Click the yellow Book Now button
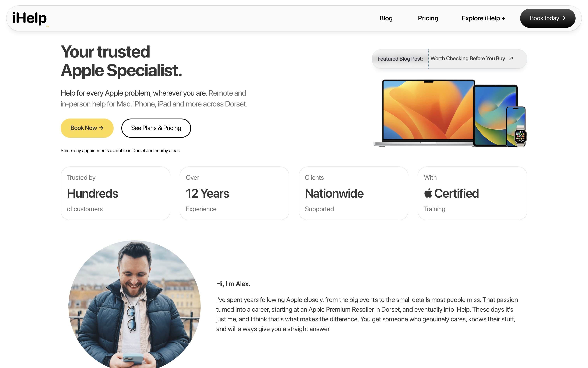The image size is (588, 368). (87, 128)
